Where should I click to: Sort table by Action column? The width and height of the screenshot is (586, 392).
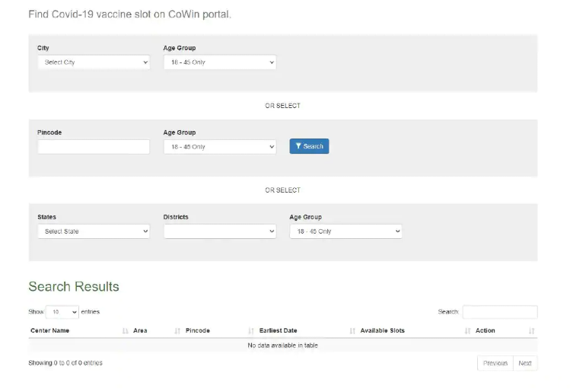click(x=505, y=330)
